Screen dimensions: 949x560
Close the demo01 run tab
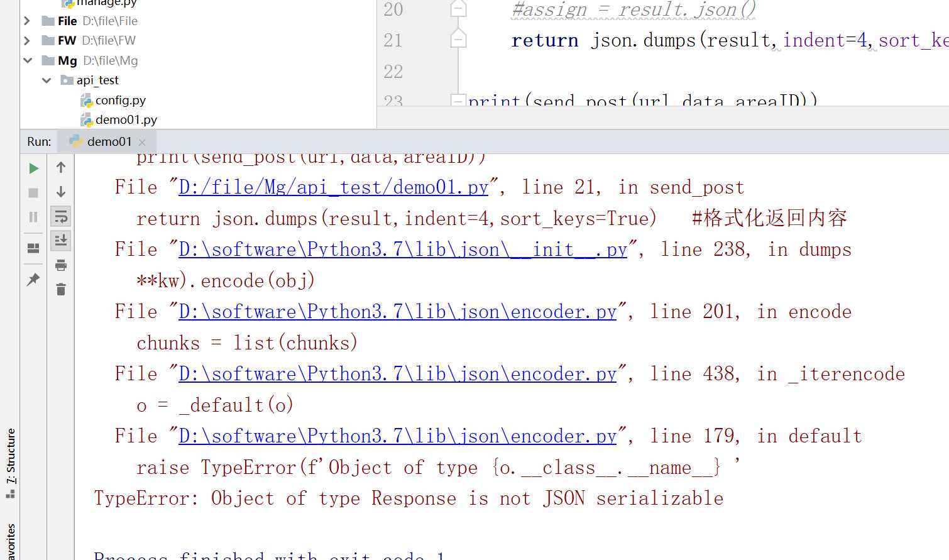pos(142,142)
